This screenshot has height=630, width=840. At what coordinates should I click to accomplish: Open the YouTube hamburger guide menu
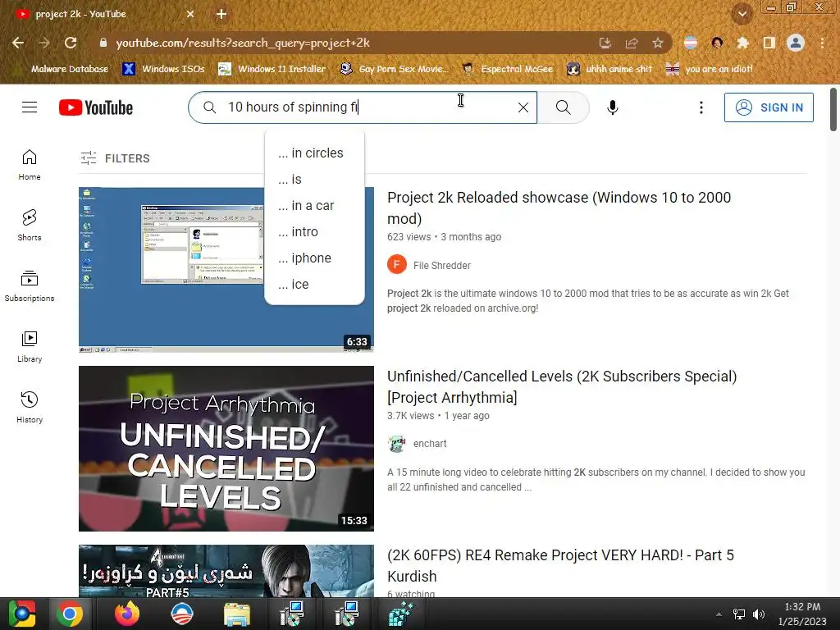point(30,107)
